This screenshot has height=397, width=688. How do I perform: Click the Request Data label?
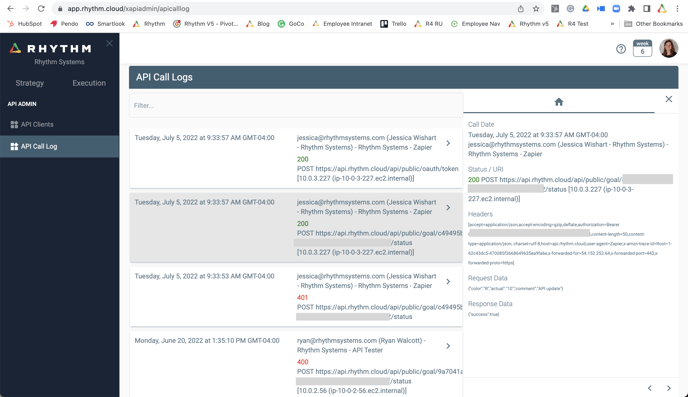pos(487,278)
